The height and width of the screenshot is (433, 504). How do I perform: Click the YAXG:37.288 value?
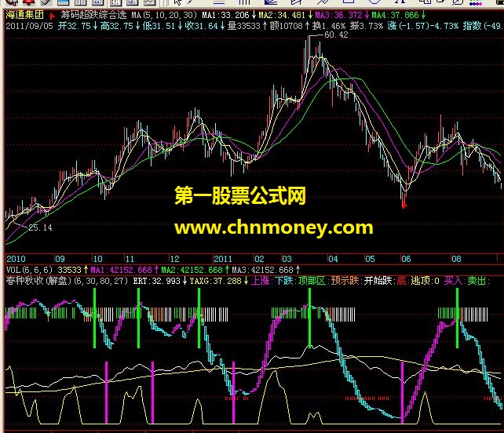[x=215, y=281]
